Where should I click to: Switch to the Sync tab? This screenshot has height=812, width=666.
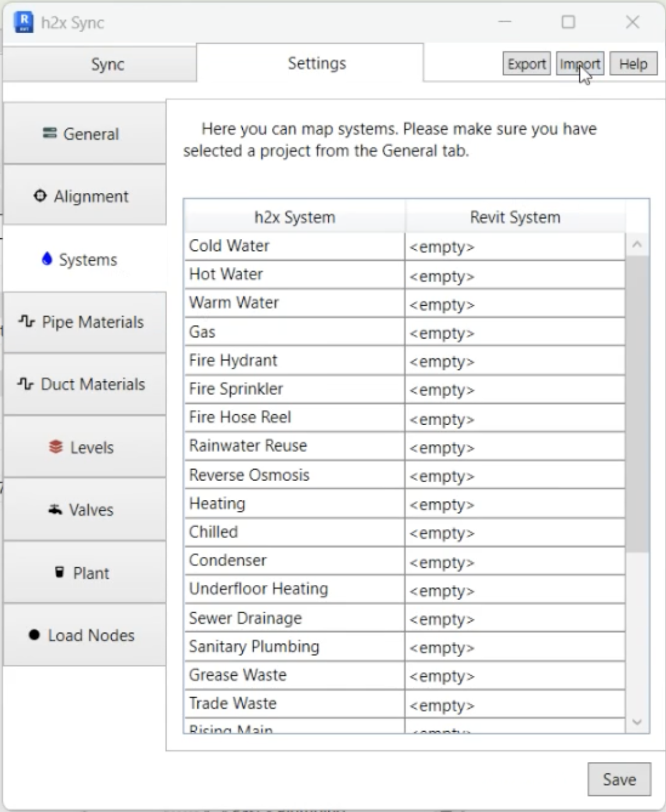[108, 64]
